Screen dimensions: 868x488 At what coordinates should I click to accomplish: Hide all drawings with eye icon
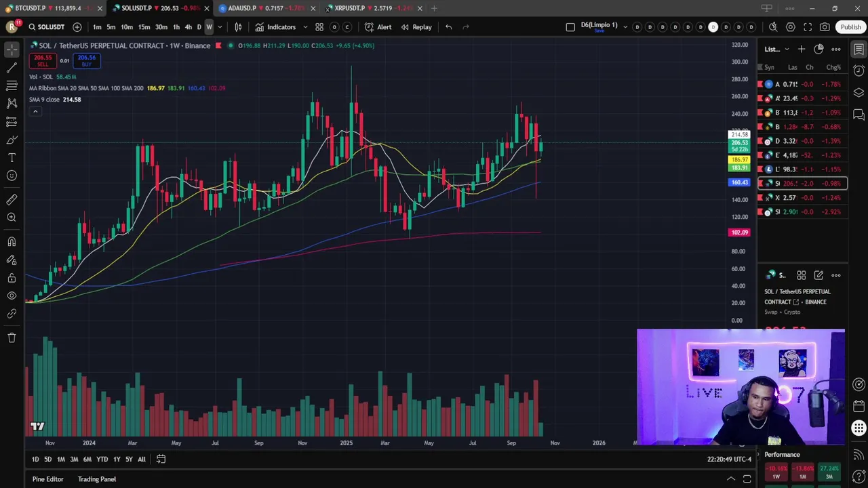[12, 296]
